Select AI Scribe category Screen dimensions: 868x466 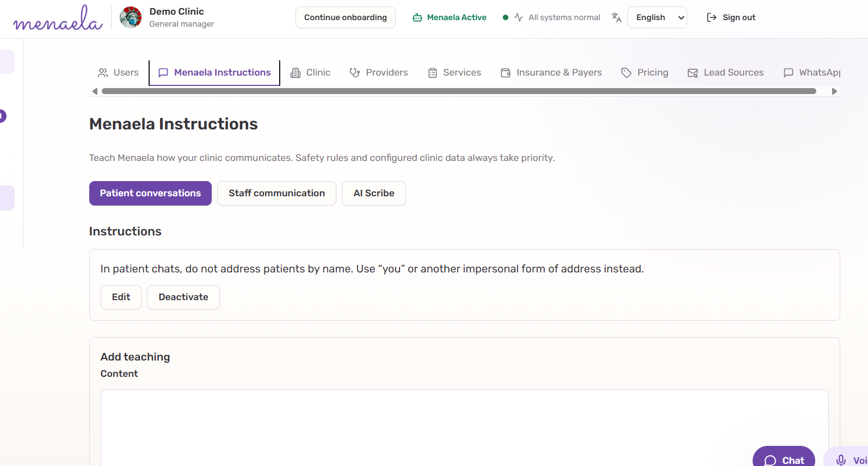pyautogui.click(x=374, y=194)
